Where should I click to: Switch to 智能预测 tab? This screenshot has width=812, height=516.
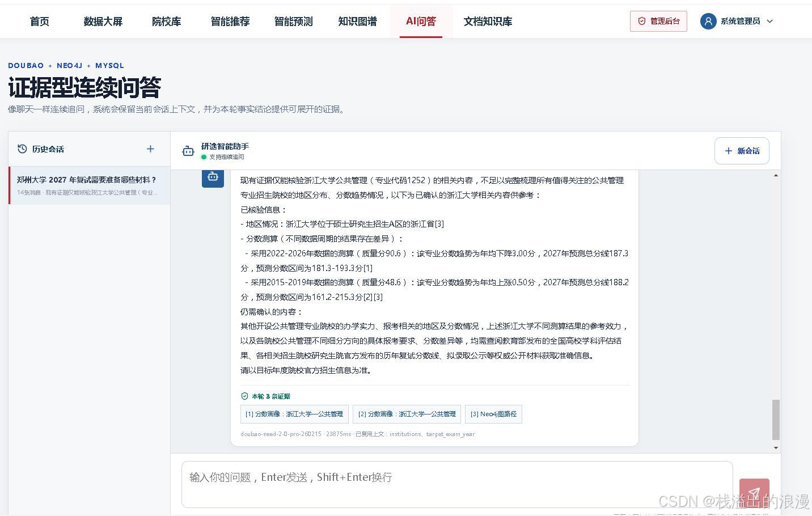pyautogui.click(x=293, y=22)
